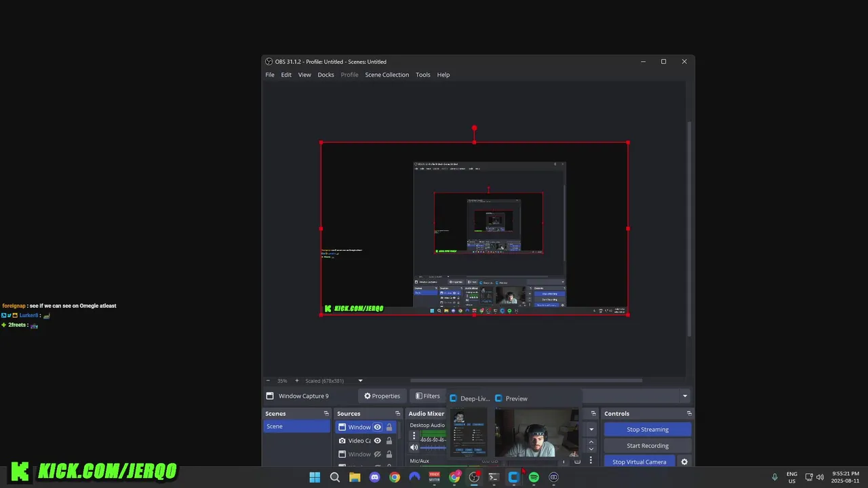Select the Deep-Live taskbar window thumbnail
868x488 pixels.
coord(469,434)
